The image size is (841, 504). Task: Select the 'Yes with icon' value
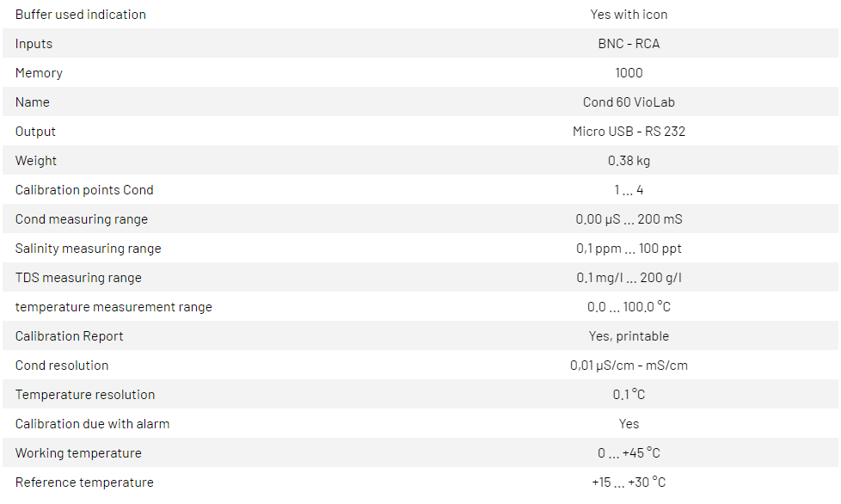[629, 15]
